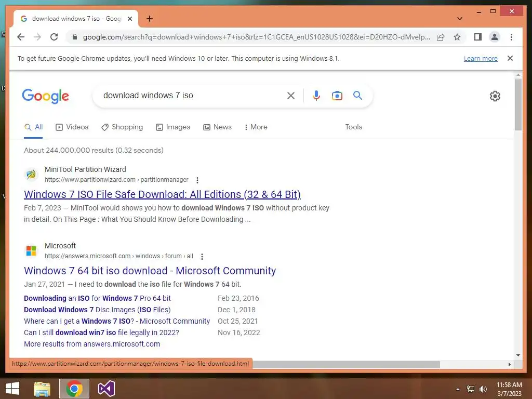Switch to Shopping results tab
This screenshot has width=532, height=399.
pos(122,127)
